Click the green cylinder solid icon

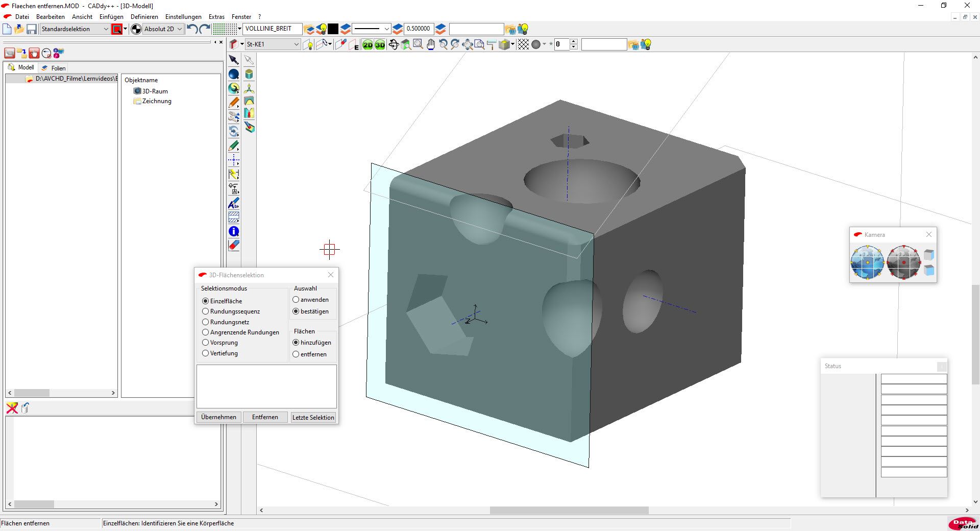click(249, 75)
